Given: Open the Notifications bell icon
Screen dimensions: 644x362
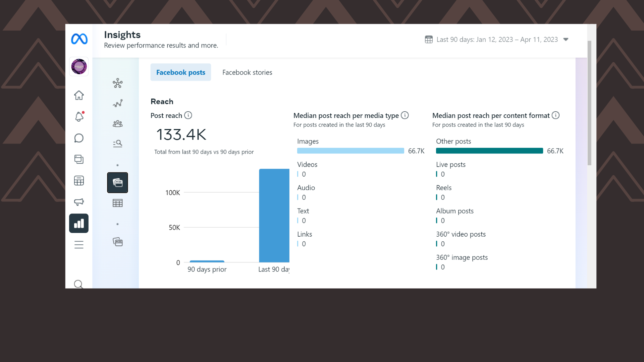Looking at the screenshot, I should 79,117.
